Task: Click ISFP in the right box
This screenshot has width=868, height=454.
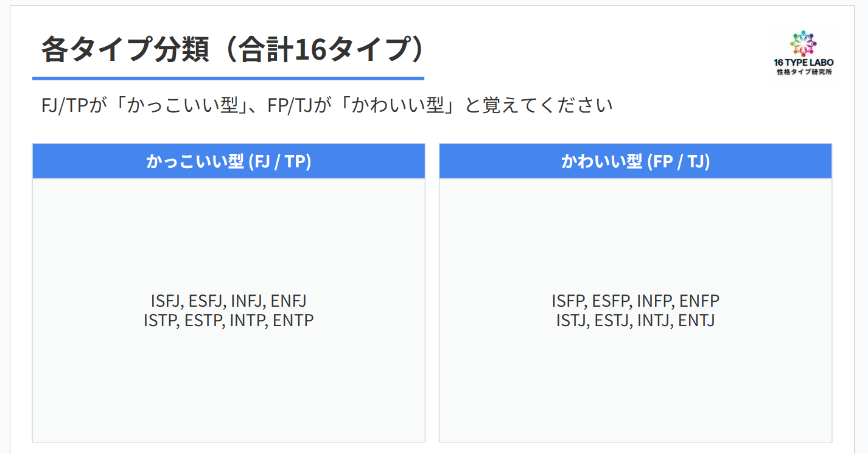Action: click(x=569, y=301)
